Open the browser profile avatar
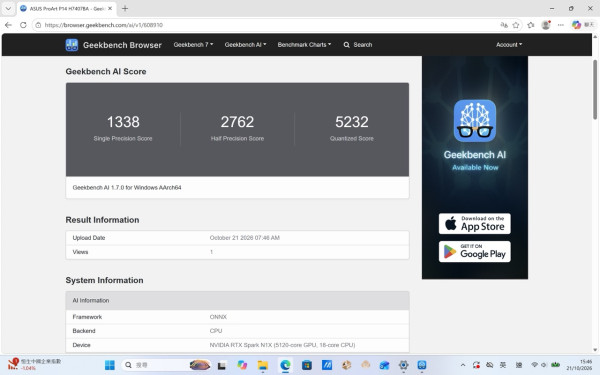 tap(546, 25)
